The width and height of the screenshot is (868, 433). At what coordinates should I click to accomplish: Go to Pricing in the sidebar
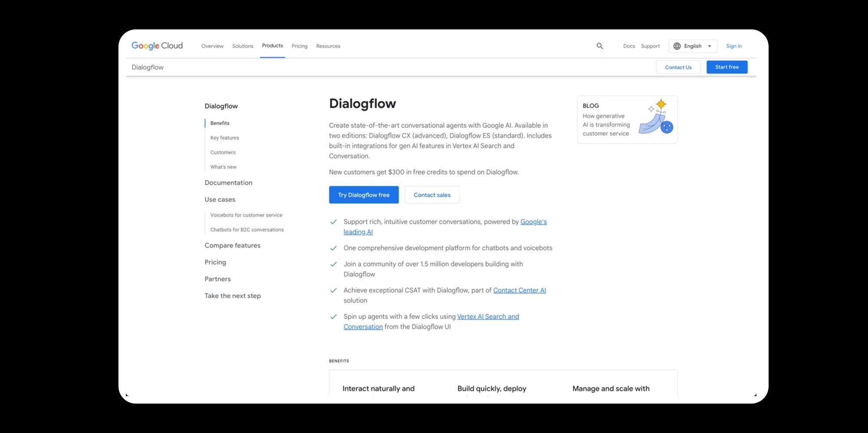click(x=215, y=262)
